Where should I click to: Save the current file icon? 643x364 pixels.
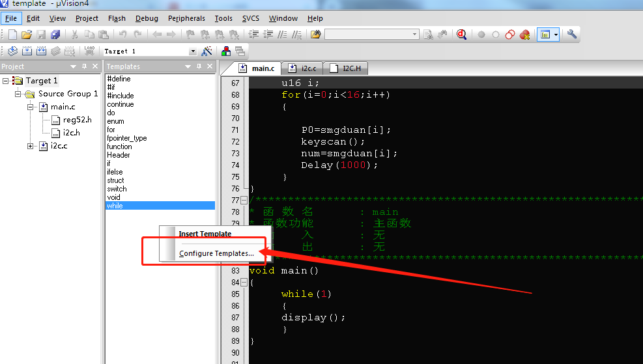(41, 35)
